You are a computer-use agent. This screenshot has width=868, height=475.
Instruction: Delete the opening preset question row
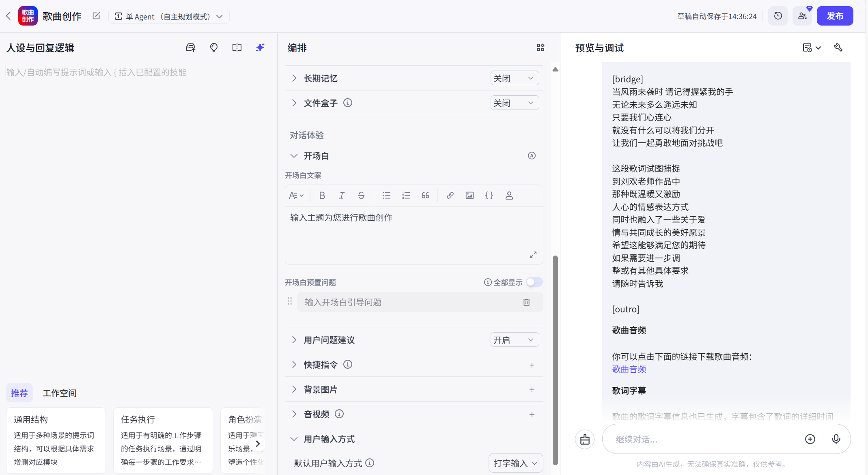pyautogui.click(x=526, y=302)
